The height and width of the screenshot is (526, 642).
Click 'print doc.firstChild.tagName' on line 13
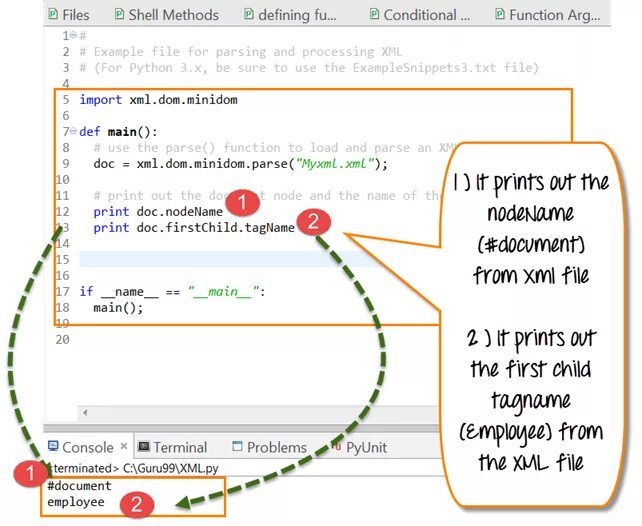[194, 228]
